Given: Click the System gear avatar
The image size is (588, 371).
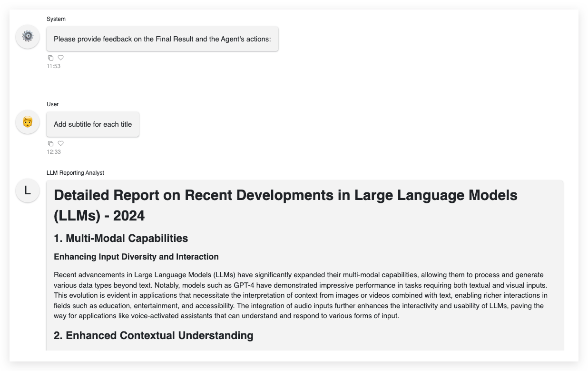Looking at the screenshot, I should (27, 36).
